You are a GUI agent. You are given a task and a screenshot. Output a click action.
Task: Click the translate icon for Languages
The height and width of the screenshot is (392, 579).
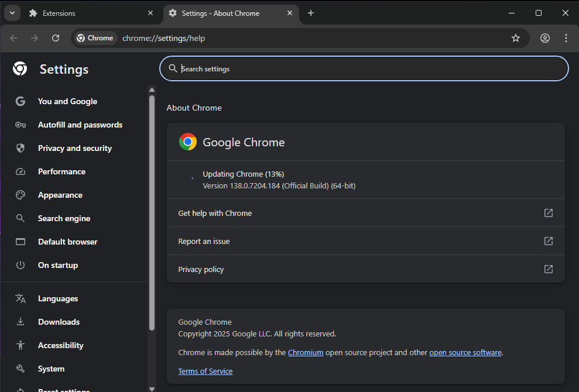click(20, 298)
